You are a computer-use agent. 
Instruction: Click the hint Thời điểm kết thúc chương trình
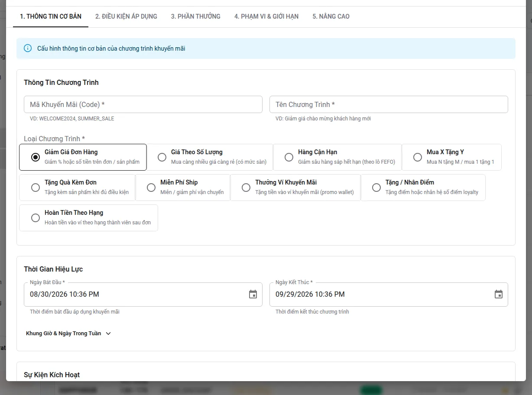[312, 312]
